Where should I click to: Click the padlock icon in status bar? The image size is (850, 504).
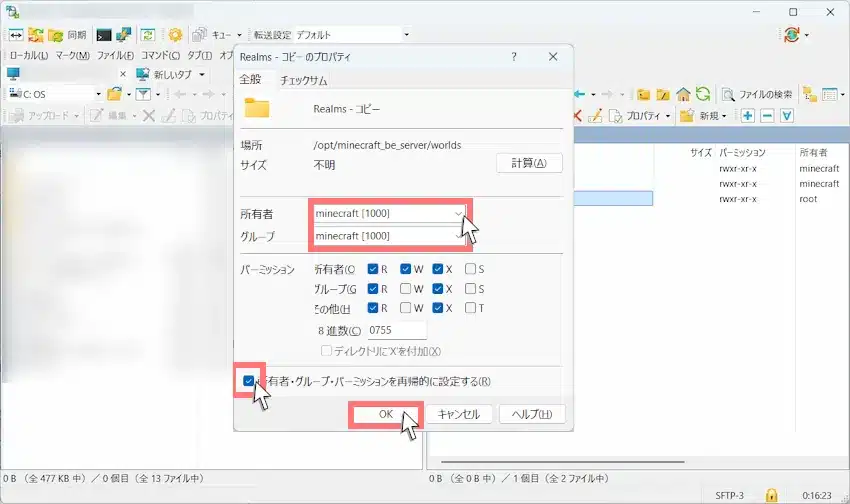click(x=771, y=495)
